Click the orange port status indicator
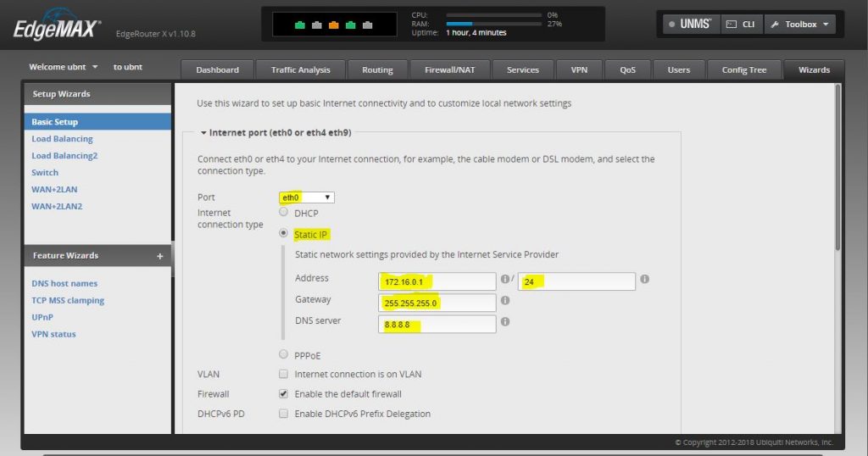Screen dimensions: 868x456 333,25
